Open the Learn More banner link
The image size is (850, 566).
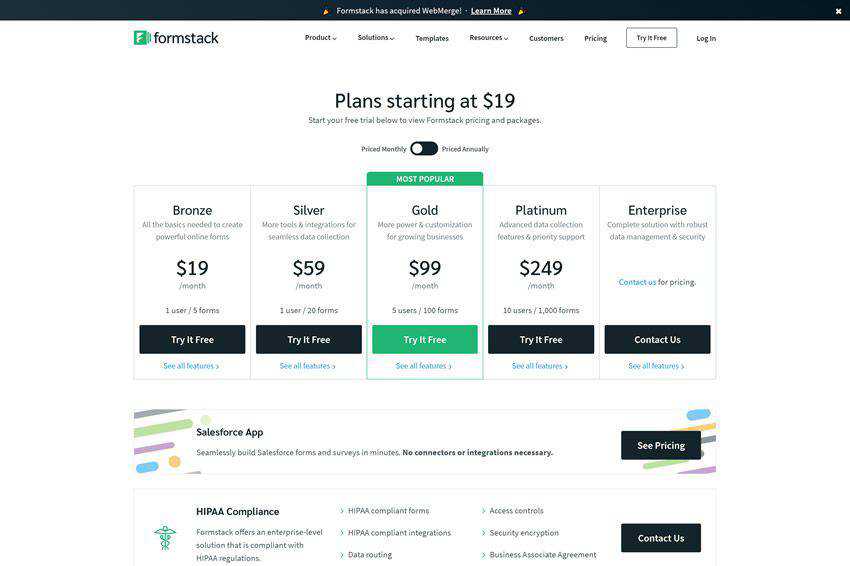(491, 11)
